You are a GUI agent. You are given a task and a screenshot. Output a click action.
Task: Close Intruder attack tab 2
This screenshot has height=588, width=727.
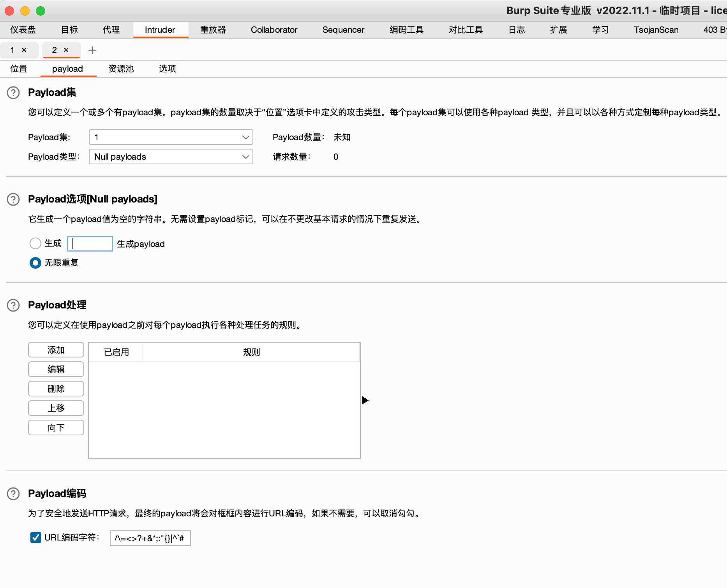pos(66,50)
